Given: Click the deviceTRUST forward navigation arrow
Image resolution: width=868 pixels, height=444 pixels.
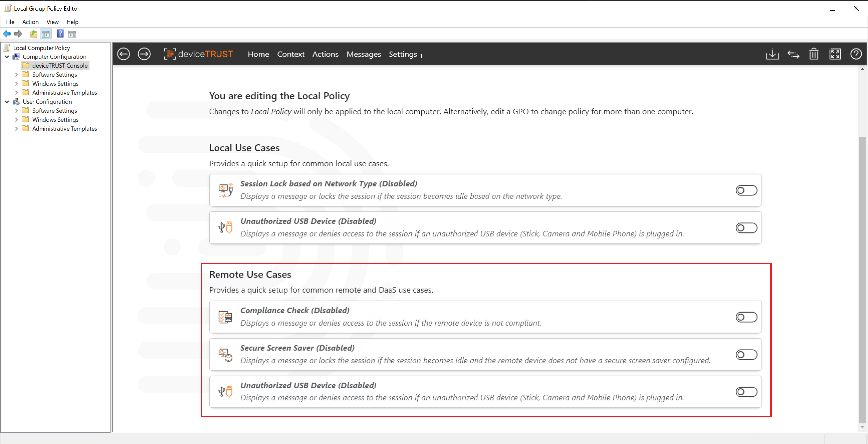Looking at the screenshot, I should pyautogui.click(x=144, y=54).
